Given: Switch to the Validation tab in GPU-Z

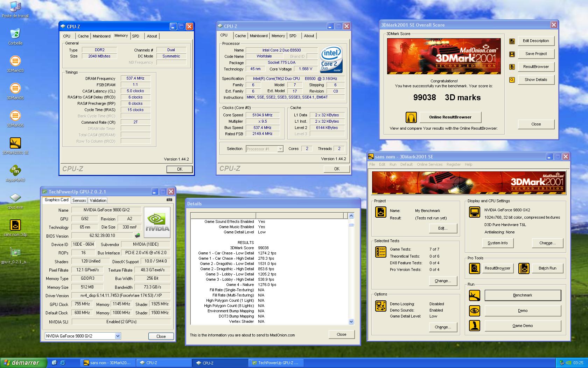Looking at the screenshot, I should click(x=98, y=200).
